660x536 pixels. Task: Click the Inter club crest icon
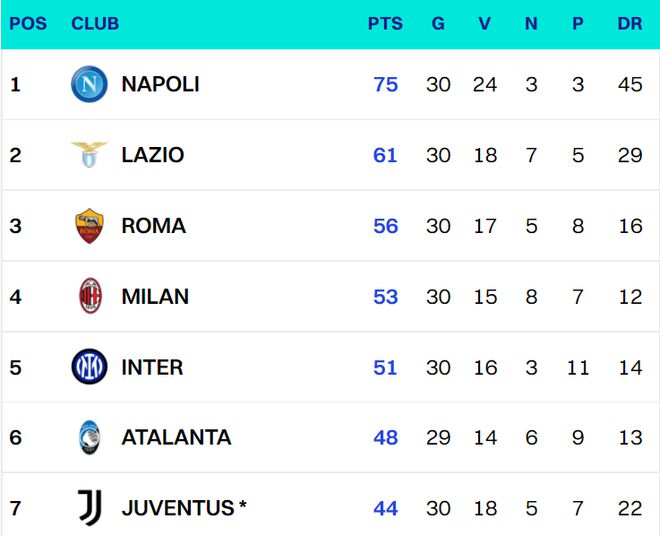point(89,367)
